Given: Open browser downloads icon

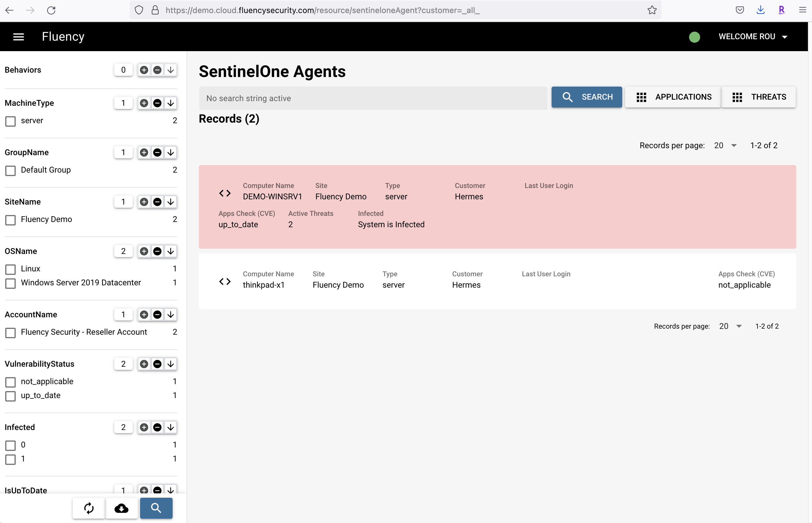Looking at the screenshot, I should click(760, 10).
